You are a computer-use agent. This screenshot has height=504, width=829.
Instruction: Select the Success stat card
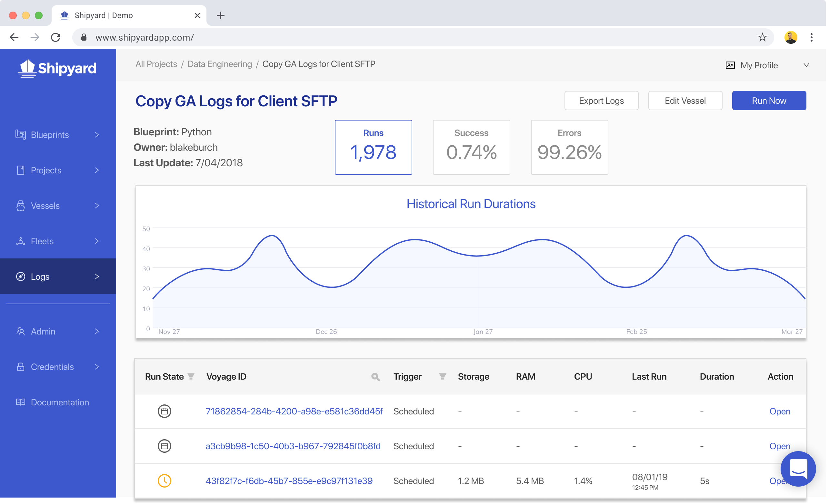click(471, 147)
